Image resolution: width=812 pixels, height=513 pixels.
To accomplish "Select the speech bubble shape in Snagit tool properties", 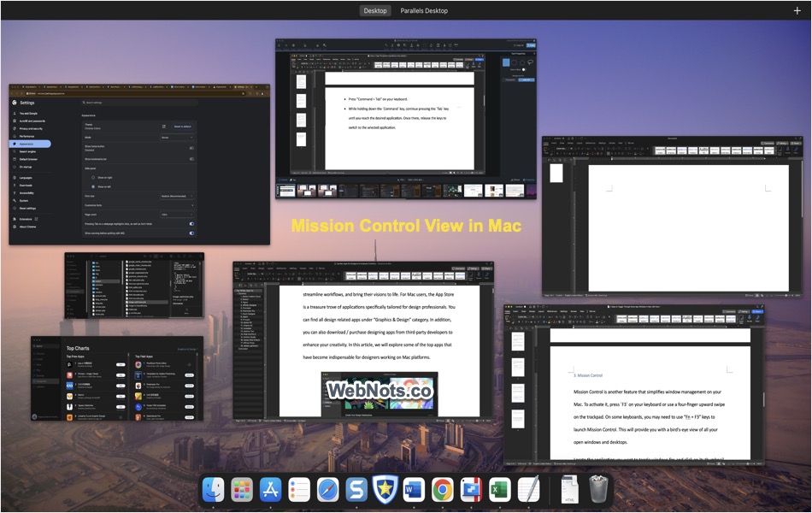I will click(530, 62).
